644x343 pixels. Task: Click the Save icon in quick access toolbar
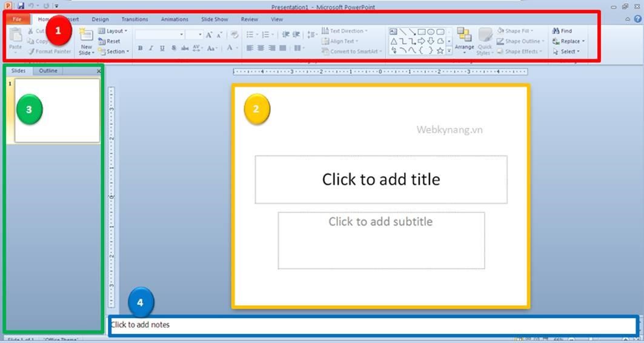tap(21, 6)
